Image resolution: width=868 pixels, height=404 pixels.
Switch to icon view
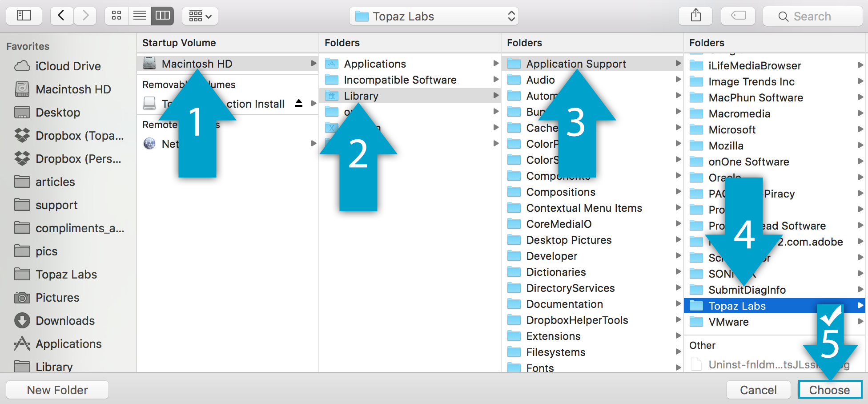pos(117,16)
